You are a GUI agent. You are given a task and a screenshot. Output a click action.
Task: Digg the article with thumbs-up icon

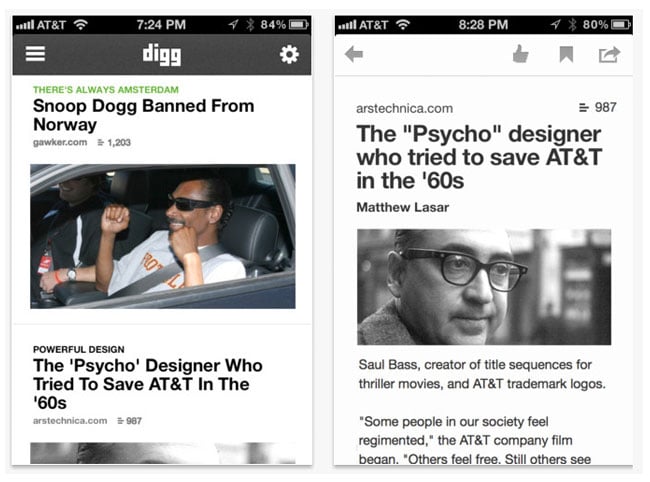point(520,54)
